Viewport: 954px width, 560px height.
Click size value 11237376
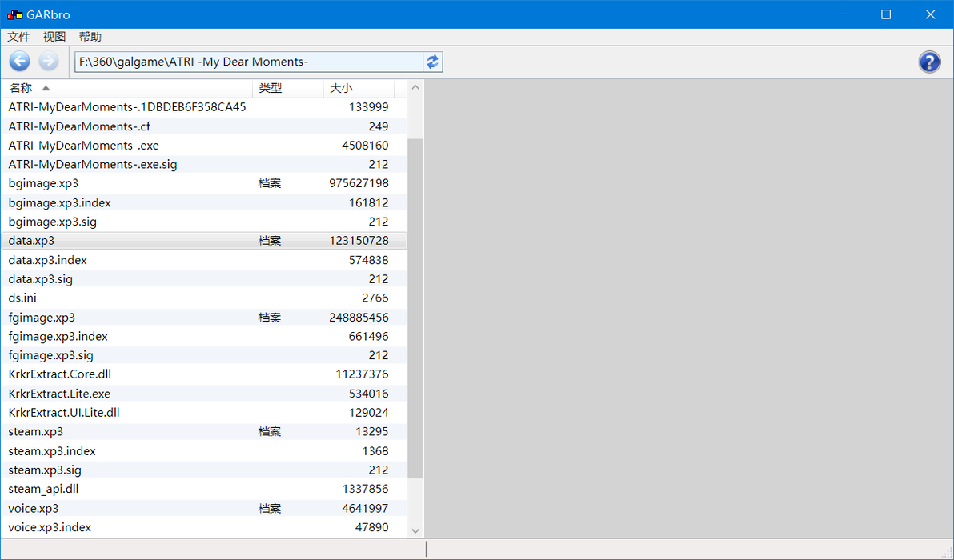[x=362, y=374]
